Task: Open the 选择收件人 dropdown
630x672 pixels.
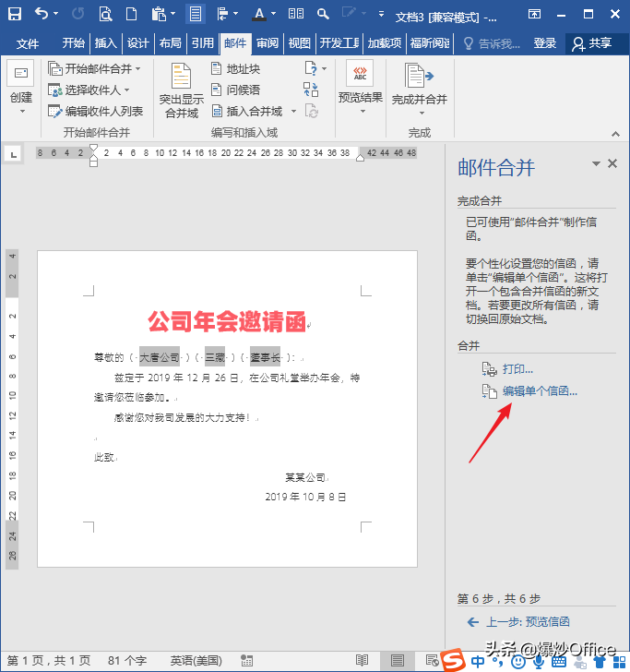Action: pos(89,90)
